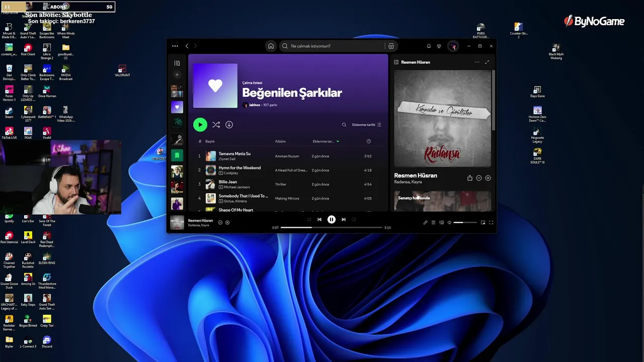Open the Spotify three-dot main menu

[175, 46]
